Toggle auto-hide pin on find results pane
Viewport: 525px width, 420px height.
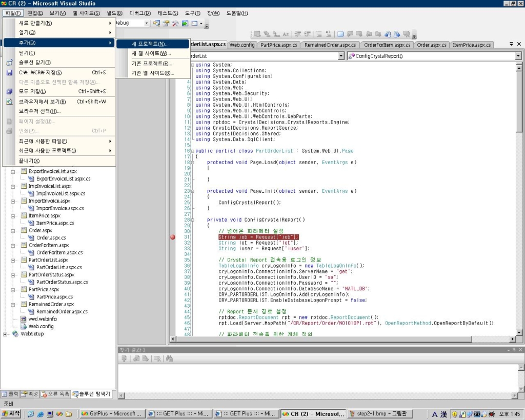[514, 350]
